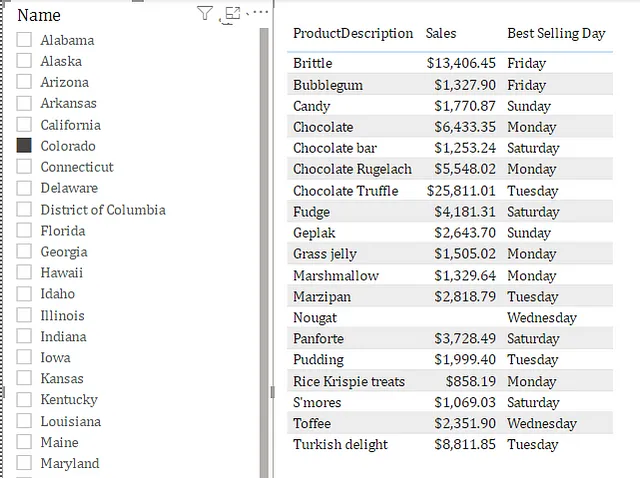640x478 pixels.
Task: Select the Chocolate Truffle row
Action: click(345, 191)
